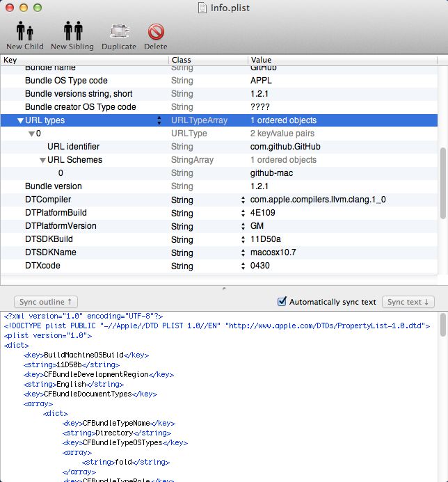Select the DTSDKBuild key
The height and width of the screenshot is (482, 448).
tap(49, 239)
